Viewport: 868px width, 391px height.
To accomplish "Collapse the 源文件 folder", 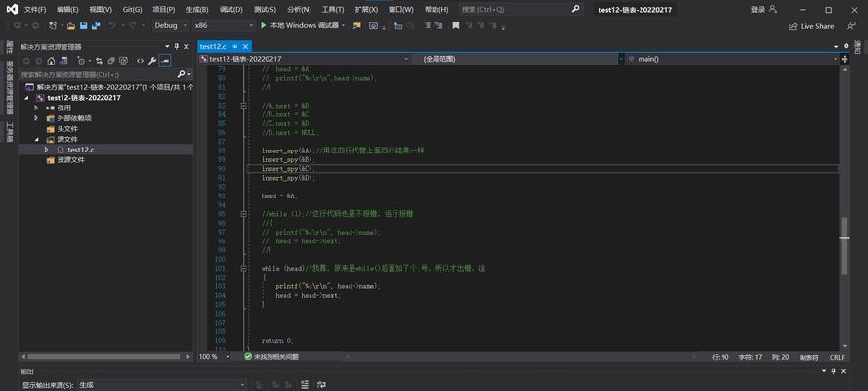I will (x=37, y=139).
